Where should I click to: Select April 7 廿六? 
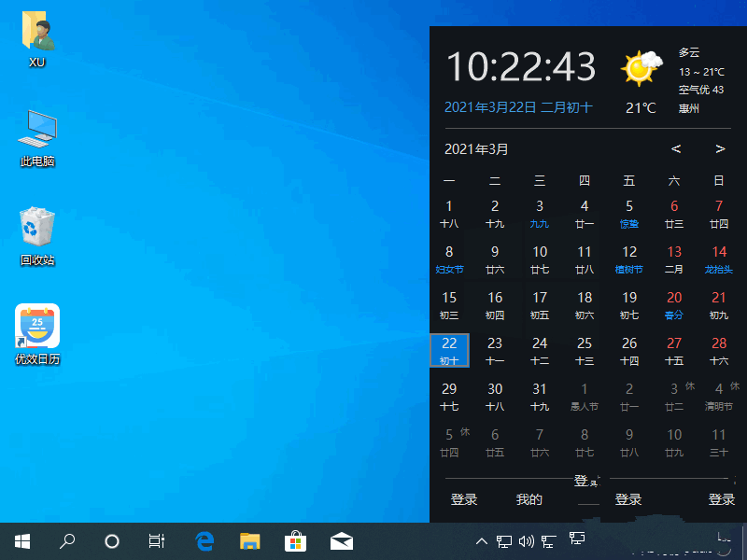(x=540, y=441)
